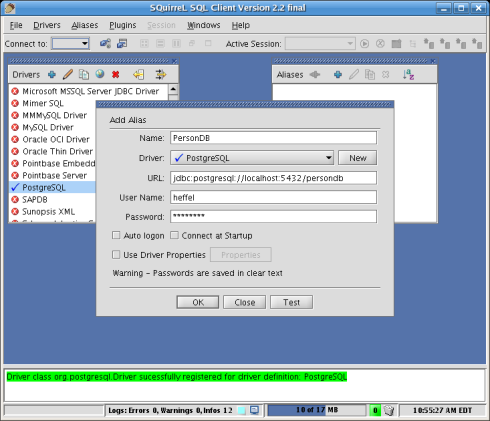Open the Drivers menu
The height and width of the screenshot is (421, 490).
[x=47, y=25]
